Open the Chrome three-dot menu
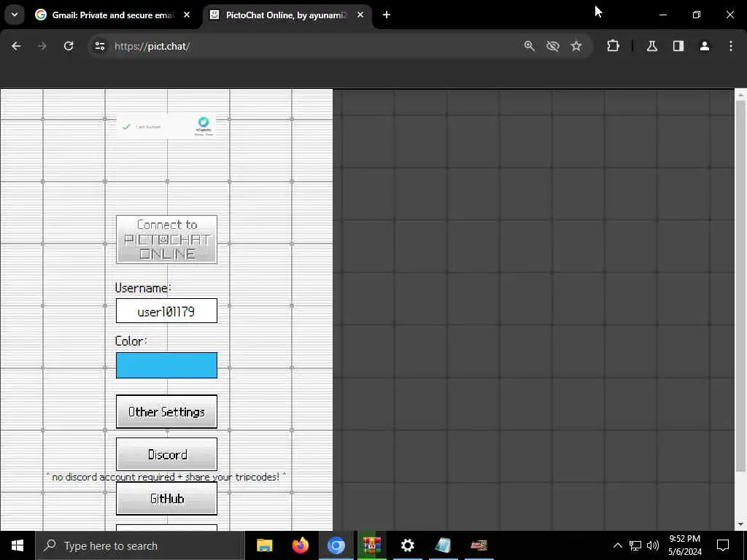 pyautogui.click(x=731, y=46)
